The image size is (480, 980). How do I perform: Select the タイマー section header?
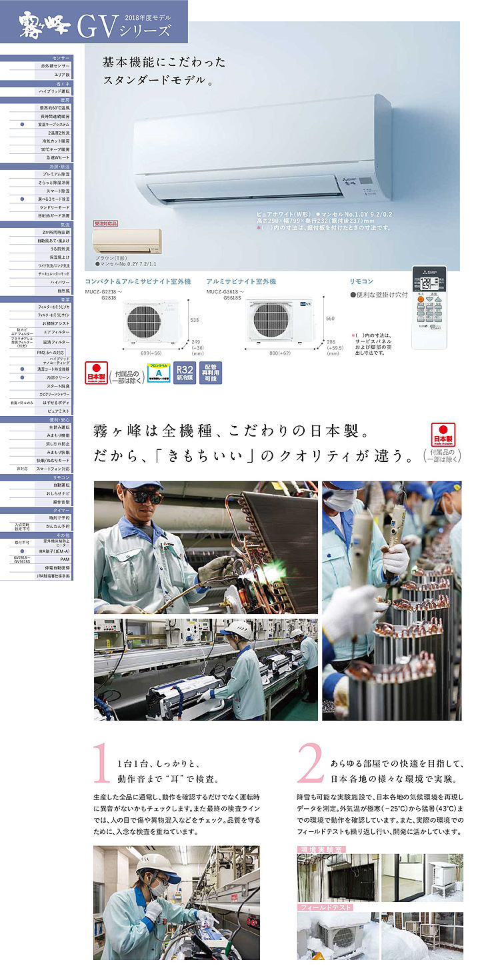pyautogui.click(x=36, y=510)
